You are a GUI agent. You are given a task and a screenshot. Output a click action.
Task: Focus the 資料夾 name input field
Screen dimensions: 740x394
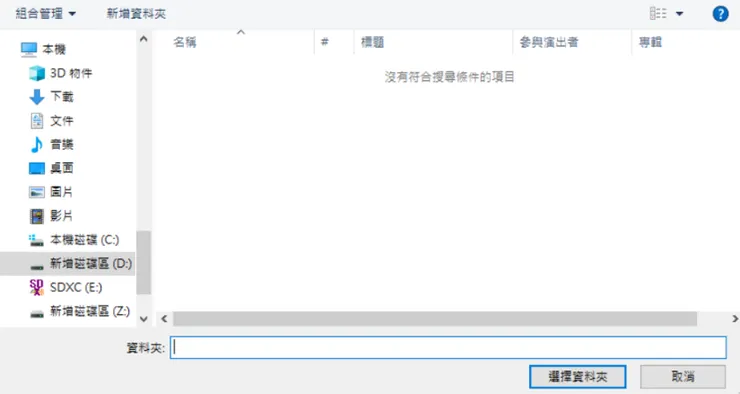(448, 347)
